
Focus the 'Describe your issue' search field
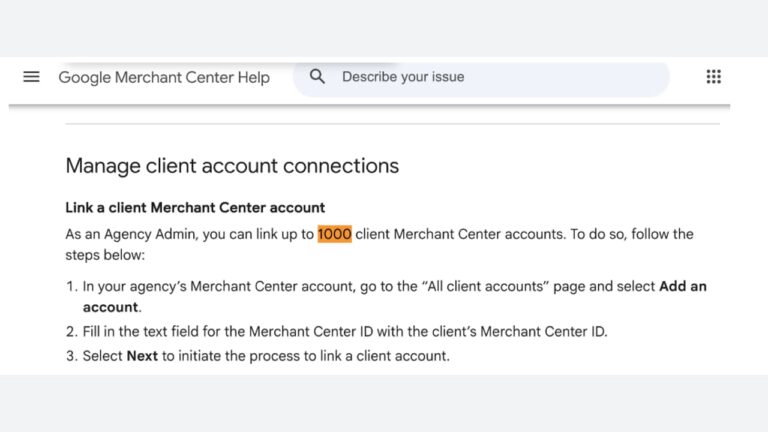click(x=481, y=77)
